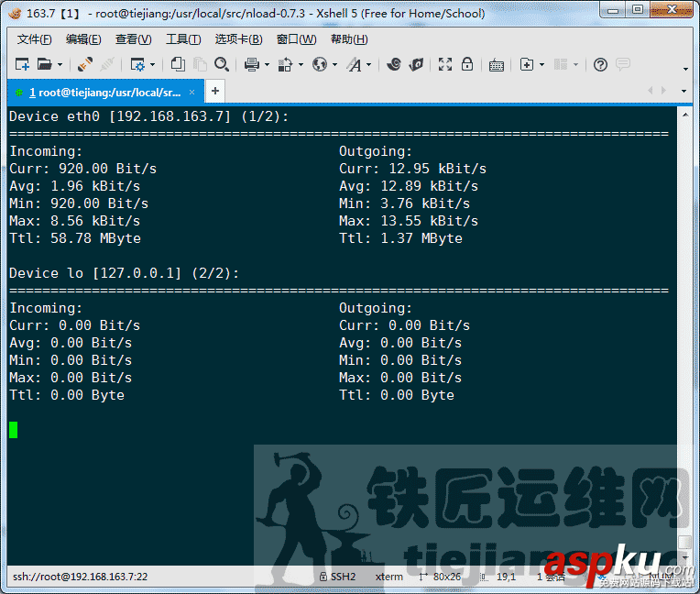Click the Device eth0 [192.168.163.7] header line
Viewport: 700px width, 594px height.
pyautogui.click(x=148, y=116)
